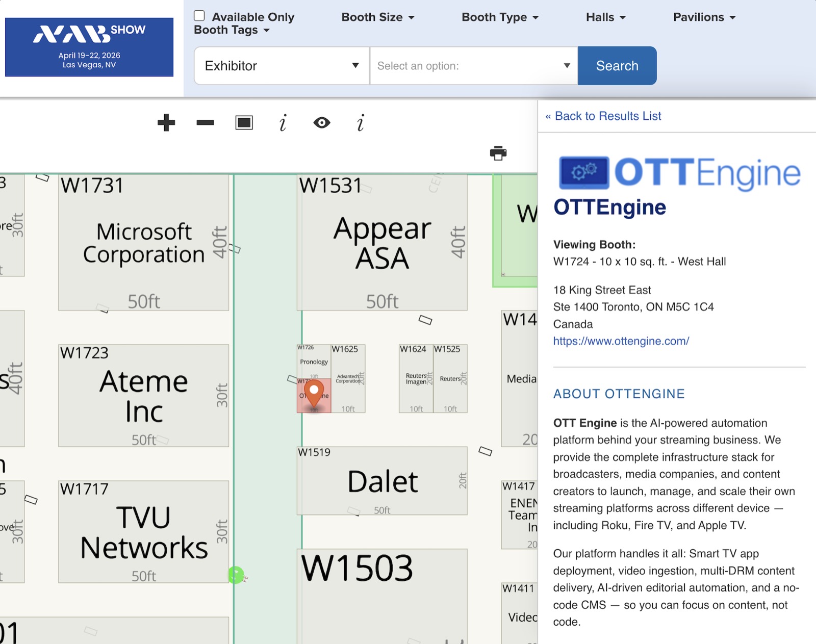
Task: Open the Booth Type dropdown
Action: pos(500,17)
